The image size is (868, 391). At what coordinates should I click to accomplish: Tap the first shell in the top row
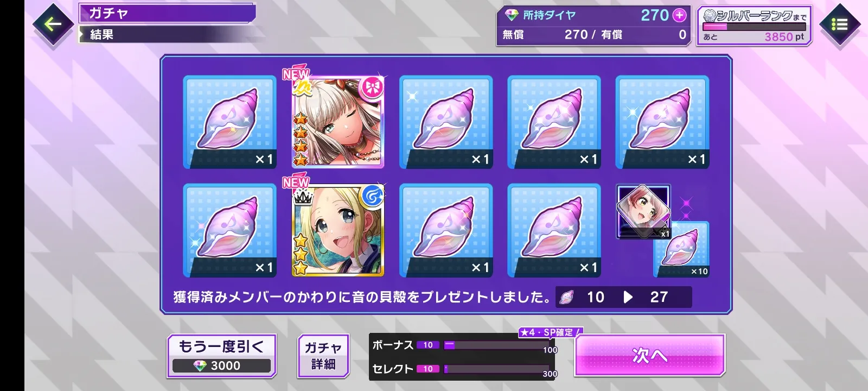229,122
